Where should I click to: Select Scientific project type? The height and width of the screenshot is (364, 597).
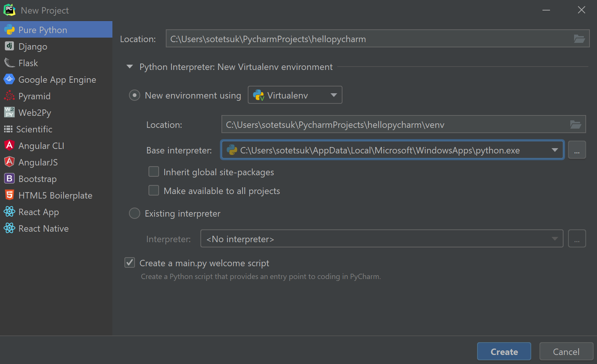pos(56,129)
